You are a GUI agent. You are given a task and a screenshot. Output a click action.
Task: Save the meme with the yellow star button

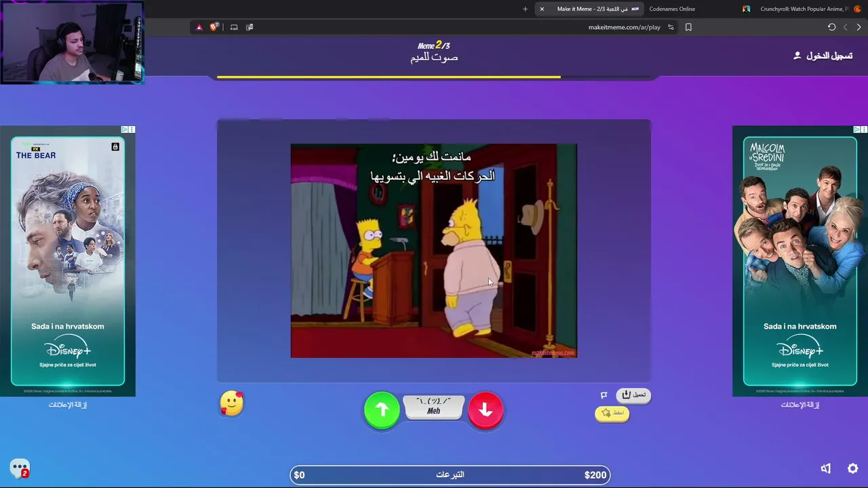[x=612, y=413]
